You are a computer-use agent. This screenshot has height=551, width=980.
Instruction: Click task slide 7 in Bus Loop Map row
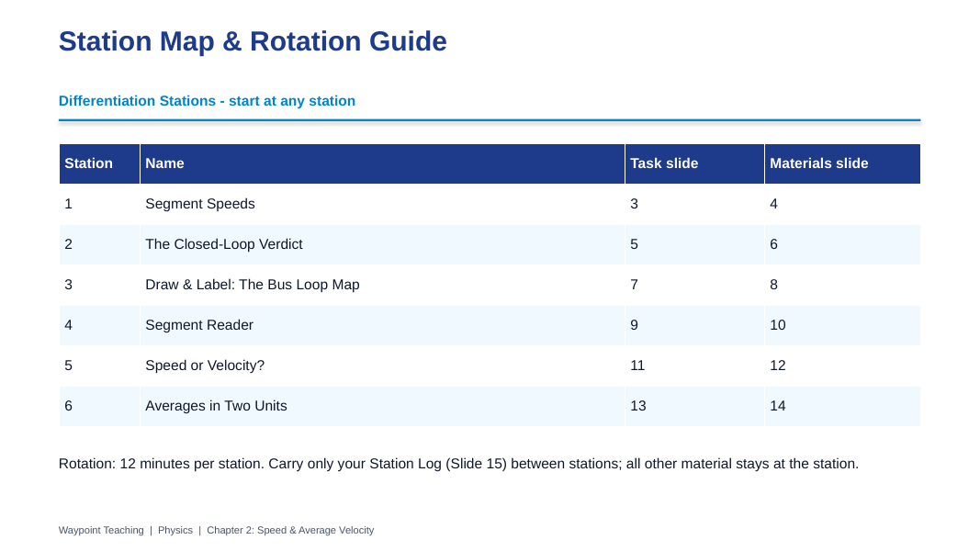(x=694, y=285)
